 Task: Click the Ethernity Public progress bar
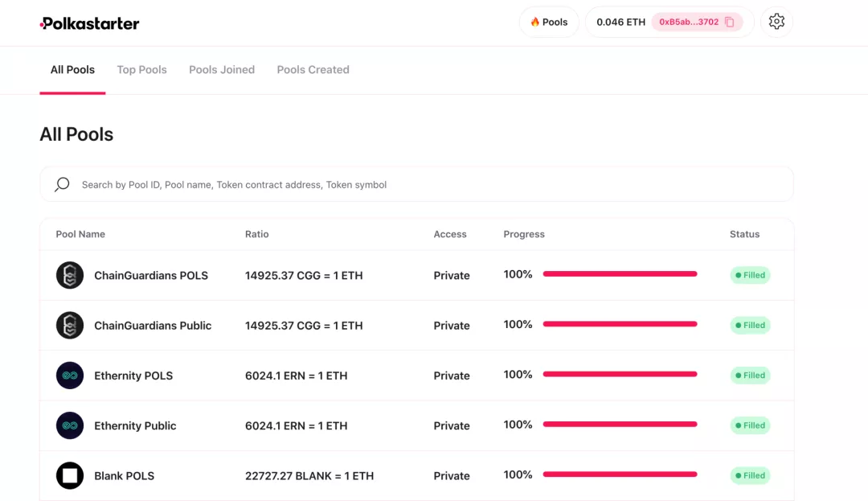[620, 424]
